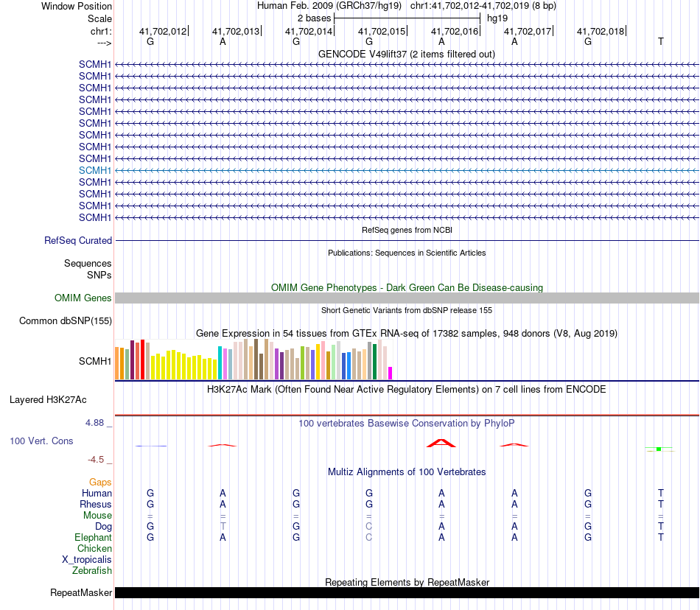The width and height of the screenshot is (700, 610).
Task: Open the OMIM Gene Phenotypes track title
Action: (x=407, y=287)
